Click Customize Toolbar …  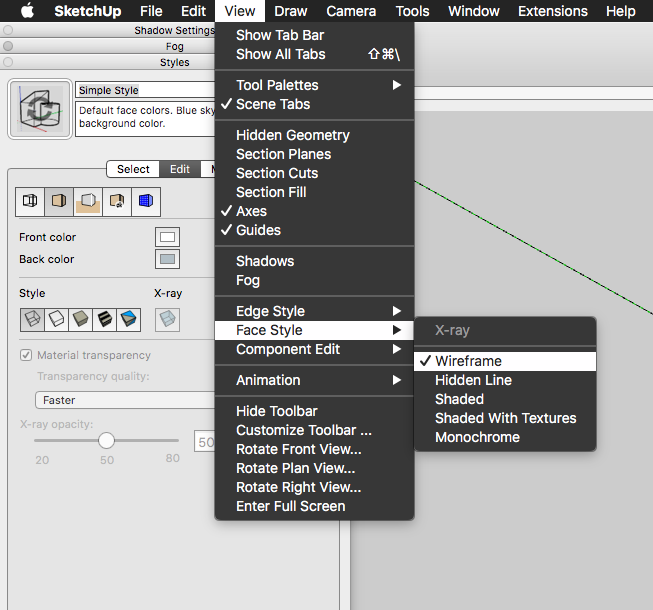314,430
